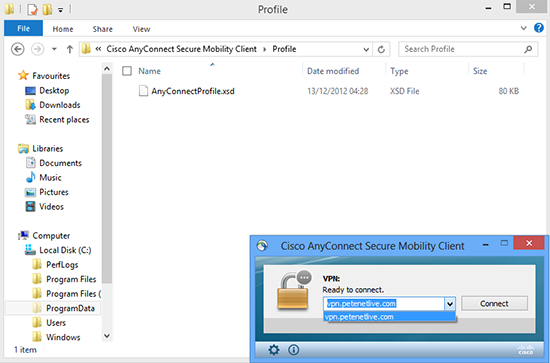Viewport: 550px width, 363px height.
Task: Open the Home ribbon tab
Action: (63, 29)
